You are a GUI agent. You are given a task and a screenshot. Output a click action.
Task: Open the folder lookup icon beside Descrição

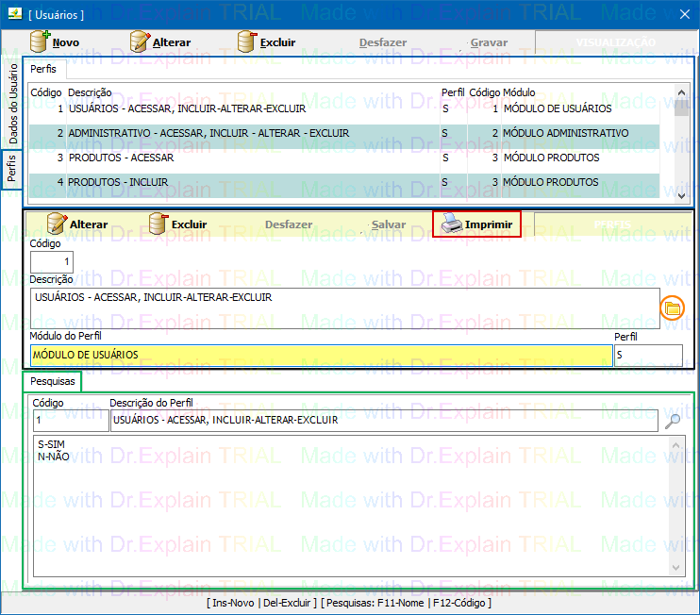[x=673, y=309]
